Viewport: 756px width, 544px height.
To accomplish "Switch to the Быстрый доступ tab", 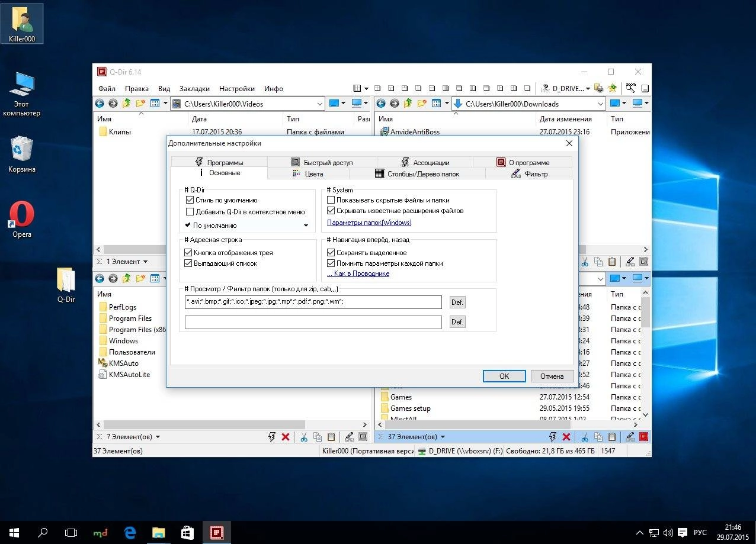I will pos(322,162).
